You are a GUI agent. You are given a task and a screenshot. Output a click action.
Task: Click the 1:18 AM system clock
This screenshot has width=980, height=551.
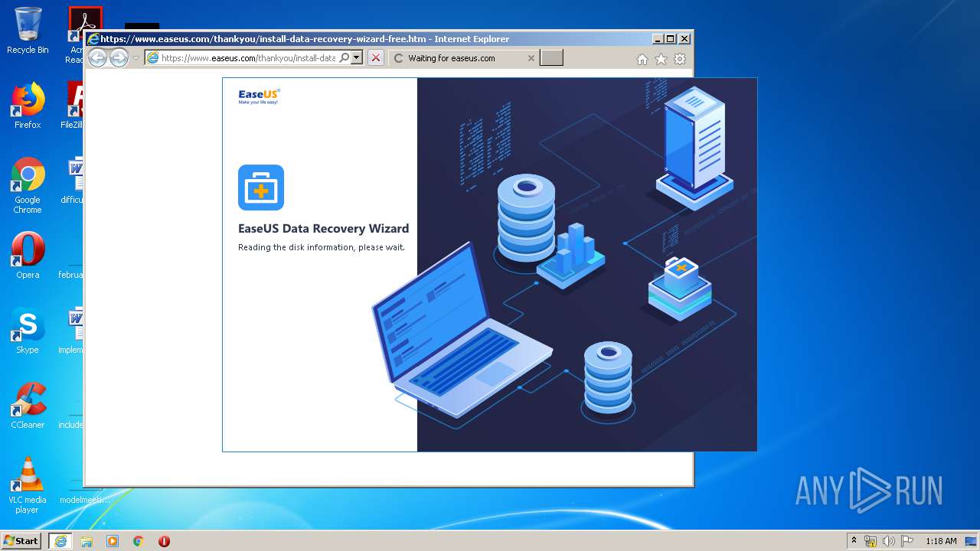pyautogui.click(x=941, y=541)
